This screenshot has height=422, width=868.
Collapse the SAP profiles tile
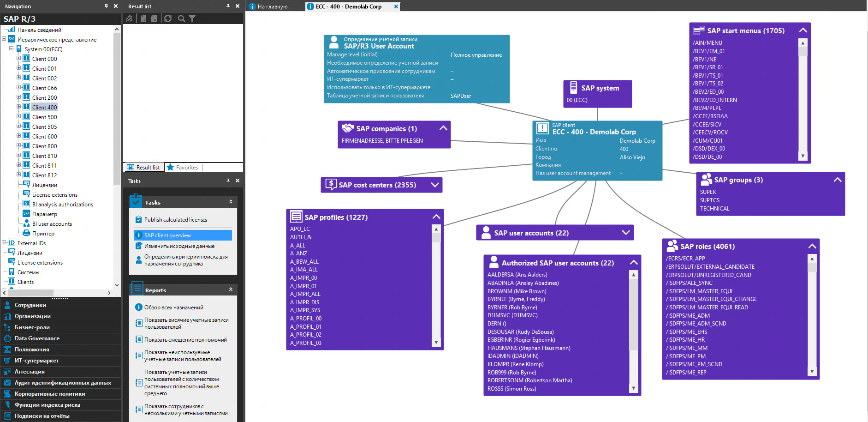tap(436, 217)
